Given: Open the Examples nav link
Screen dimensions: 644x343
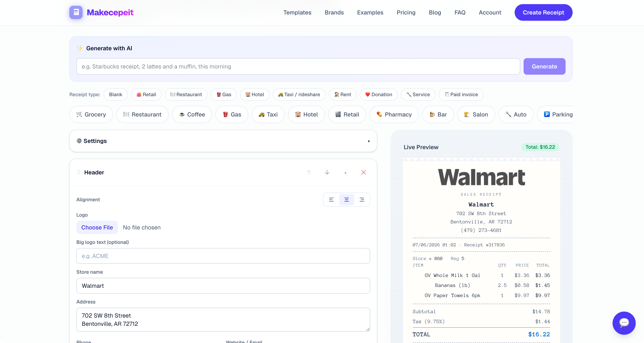Looking at the screenshot, I should 370,12.
